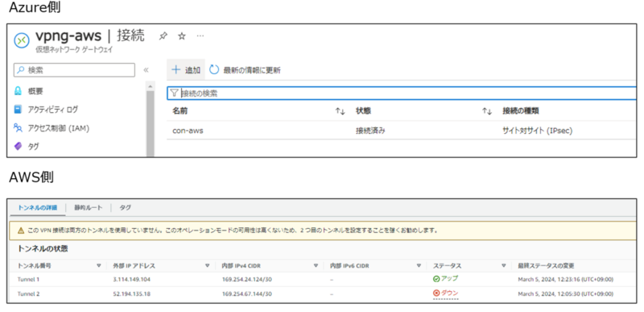This screenshot has height=312, width=644.
Task: Open the con-aws connection row
Action: pyautogui.click(x=402, y=131)
